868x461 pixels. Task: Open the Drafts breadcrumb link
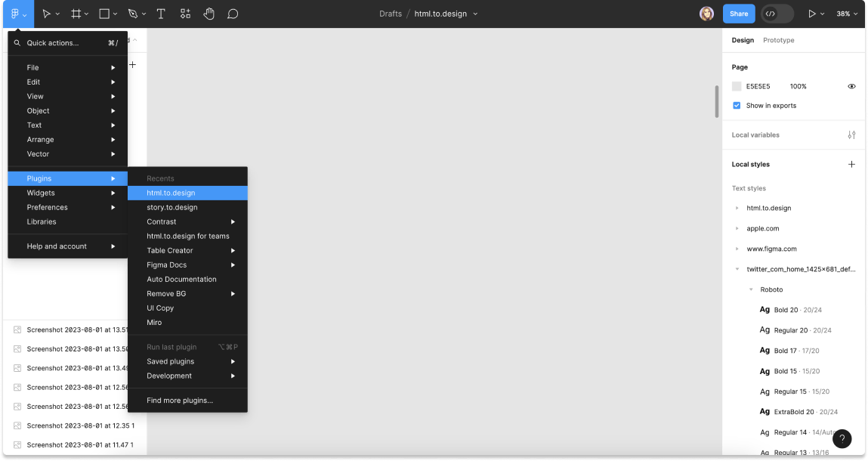coord(391,14)
